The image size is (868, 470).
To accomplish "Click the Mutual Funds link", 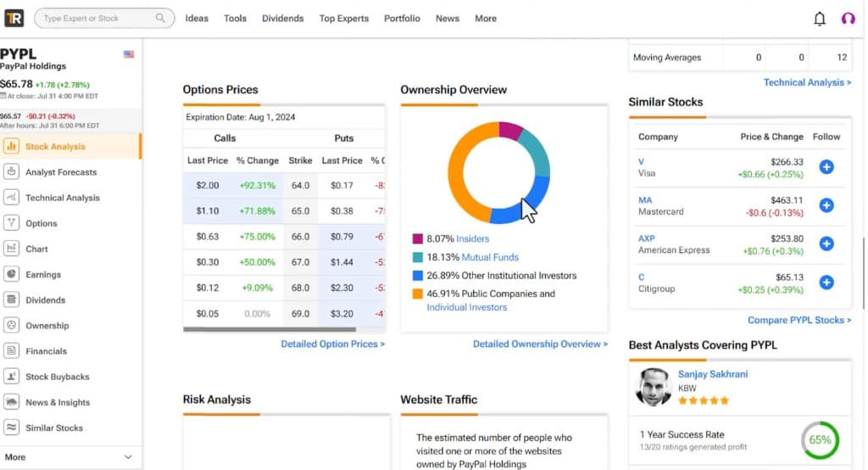I will (490, 257).
